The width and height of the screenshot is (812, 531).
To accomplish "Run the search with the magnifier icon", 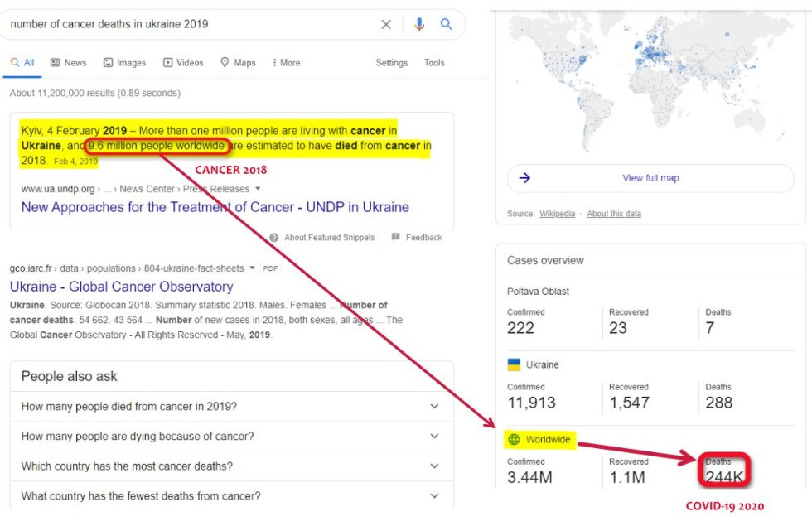I will (446, 24).
